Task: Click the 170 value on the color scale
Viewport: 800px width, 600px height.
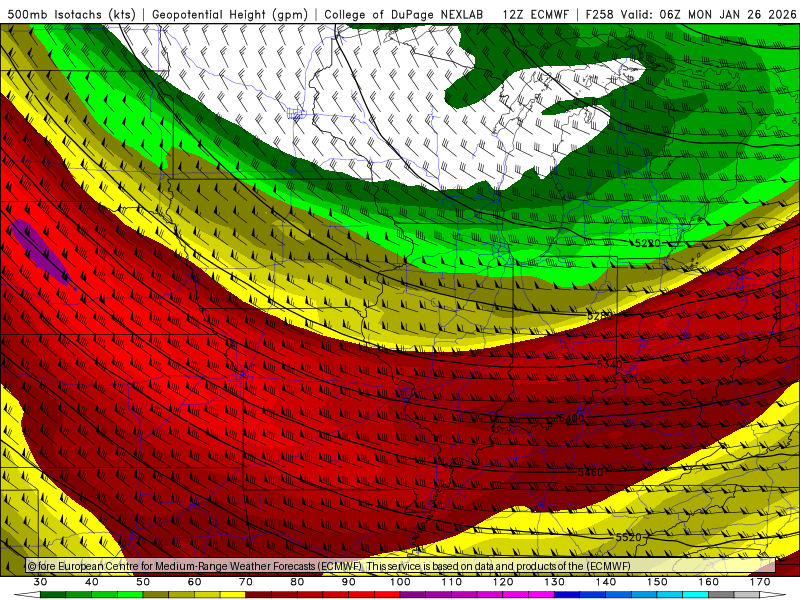Action: click(760, 582)
